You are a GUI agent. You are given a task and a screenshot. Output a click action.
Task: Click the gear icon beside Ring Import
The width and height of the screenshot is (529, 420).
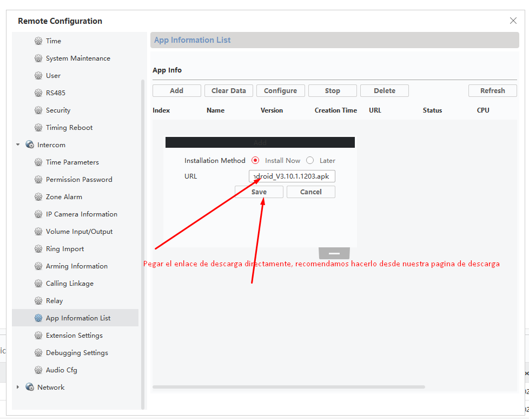click(38, 249)
